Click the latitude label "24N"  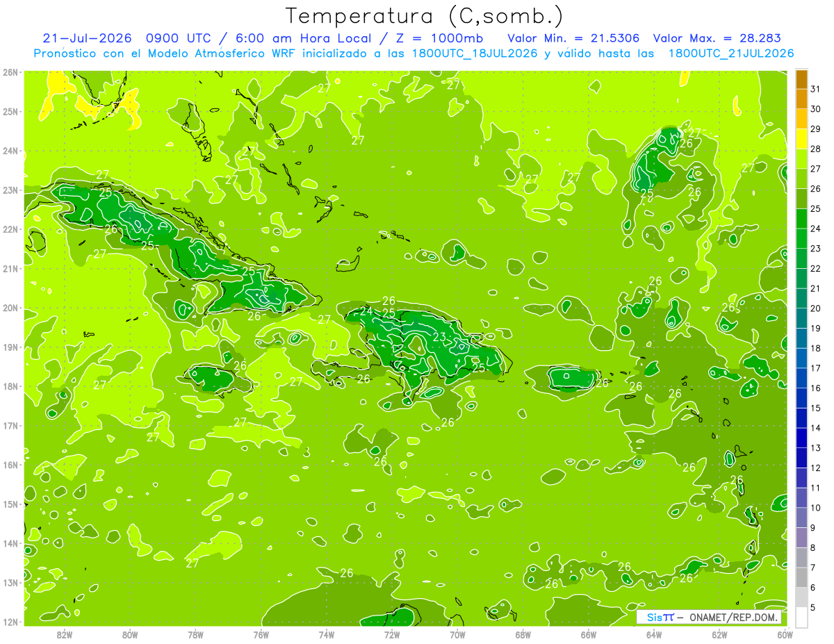tap(10, 151)
